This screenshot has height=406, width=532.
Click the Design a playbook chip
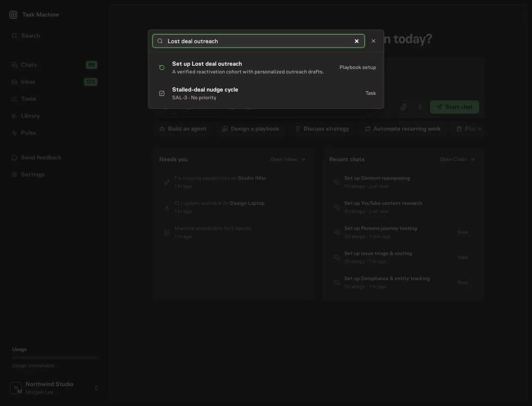[250, 129]
